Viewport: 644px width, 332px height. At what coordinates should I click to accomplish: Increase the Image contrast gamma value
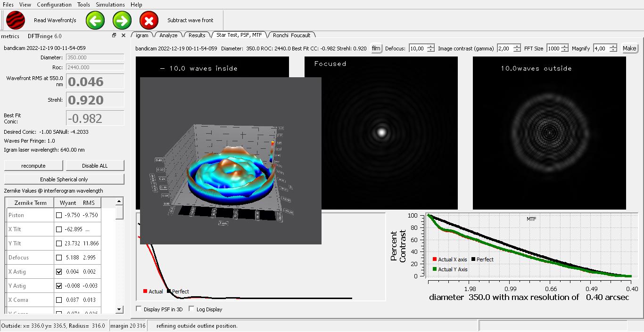point(517,46)
